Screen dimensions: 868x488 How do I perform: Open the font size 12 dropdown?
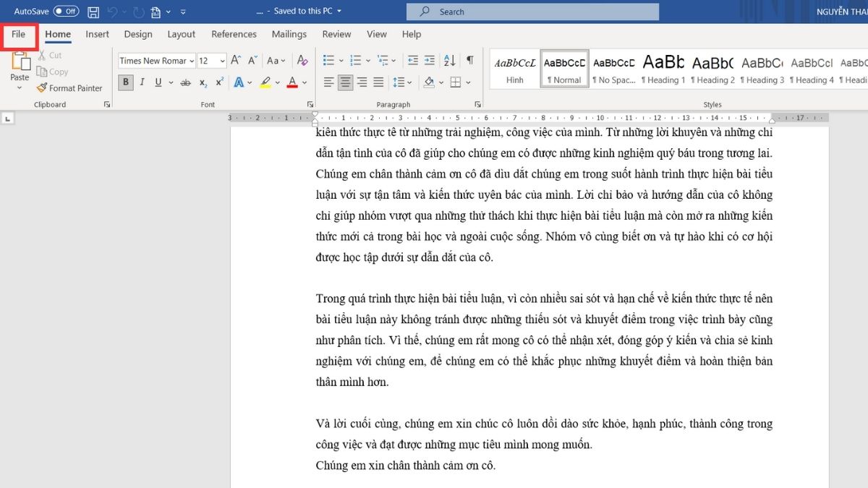[222, 61]
